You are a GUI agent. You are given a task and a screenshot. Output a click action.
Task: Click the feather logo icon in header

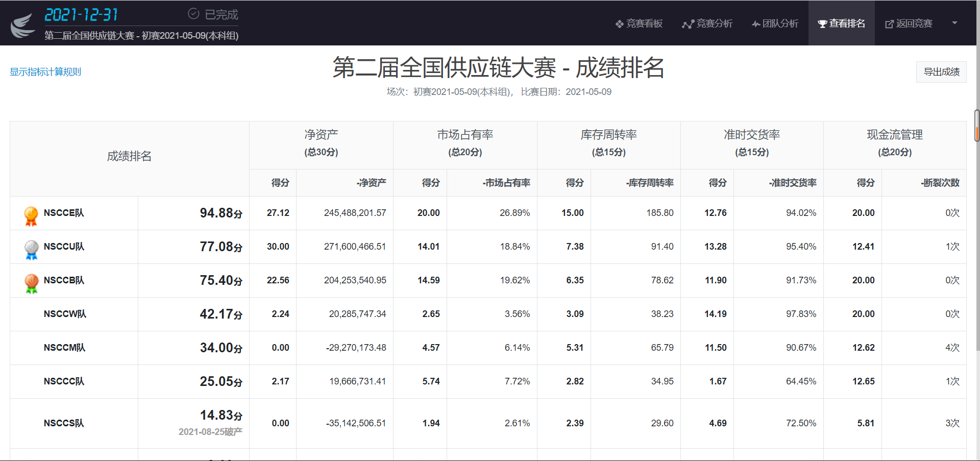[x=23, y=25]
